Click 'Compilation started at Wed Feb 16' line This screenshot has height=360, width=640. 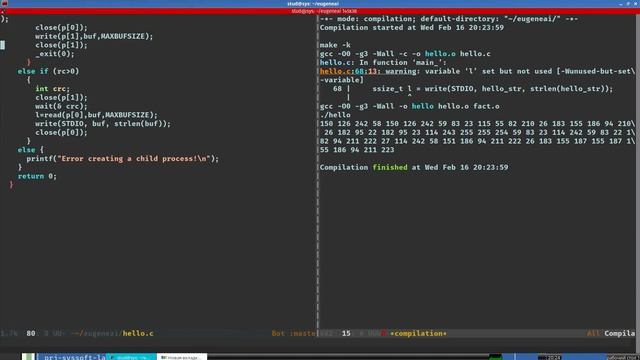click(x=411, y=28)
